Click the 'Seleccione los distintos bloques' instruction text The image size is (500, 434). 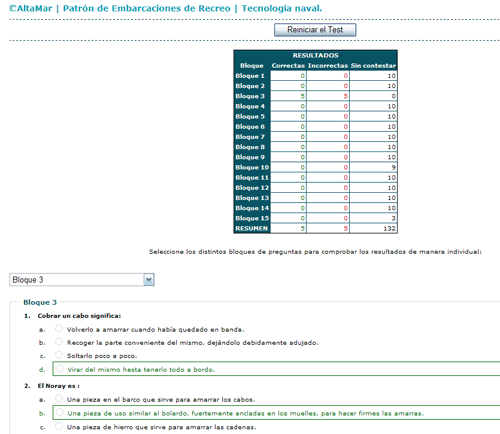point(315,252)
